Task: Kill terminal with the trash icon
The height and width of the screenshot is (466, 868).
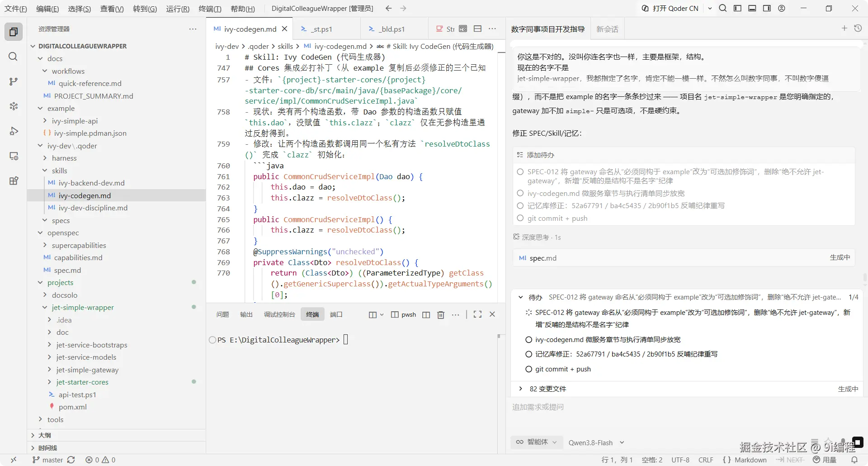Action: coord(441,314)
